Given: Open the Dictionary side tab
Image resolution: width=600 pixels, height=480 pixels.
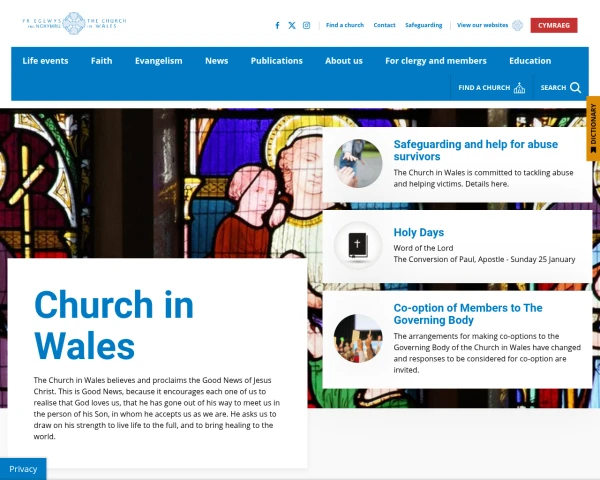Looking at the screenshot, I should coord(593,127).
